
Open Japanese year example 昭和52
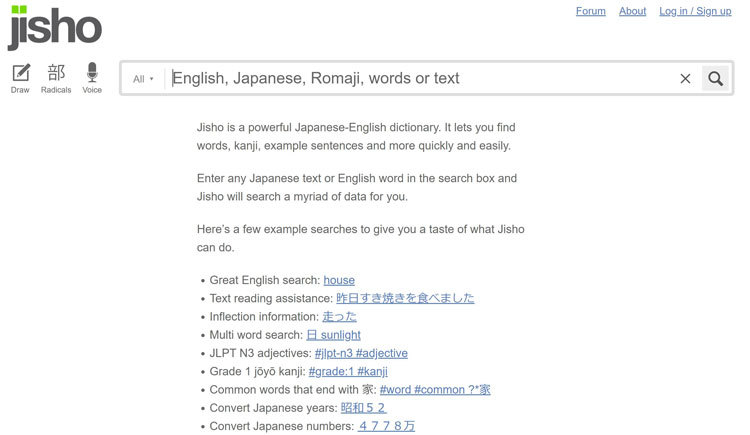pos(364,408)
